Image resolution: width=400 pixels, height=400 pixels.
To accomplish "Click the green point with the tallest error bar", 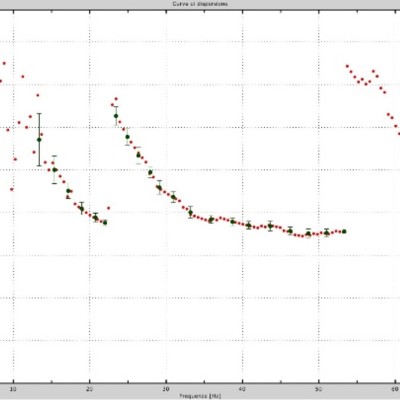I will coord(39,140).
